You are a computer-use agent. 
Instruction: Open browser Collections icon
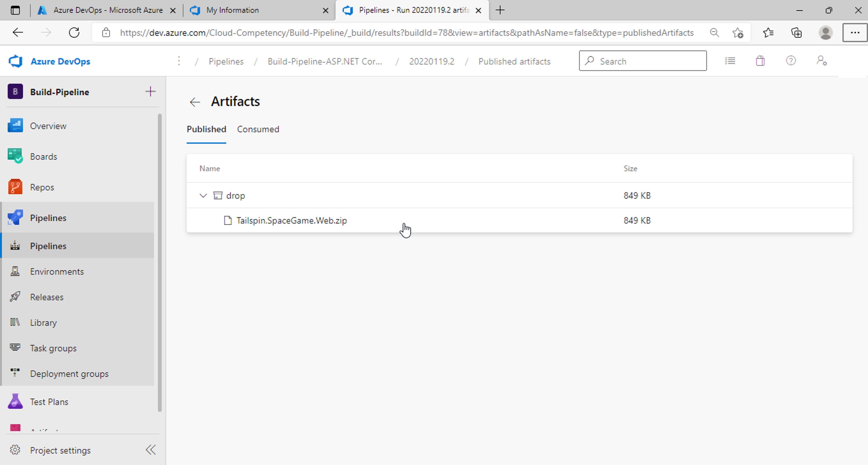pyautogui.click(x=797, y=33)
